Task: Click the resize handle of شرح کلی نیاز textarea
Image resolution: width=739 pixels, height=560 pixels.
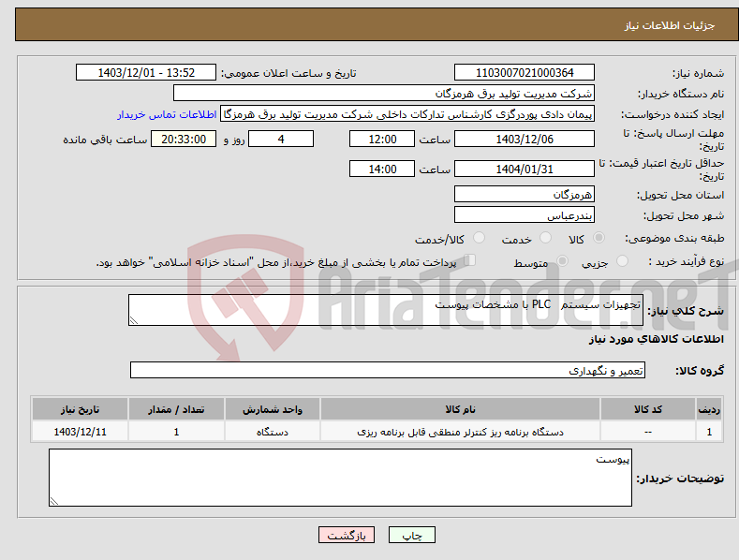Action: [x=134, y=320]
